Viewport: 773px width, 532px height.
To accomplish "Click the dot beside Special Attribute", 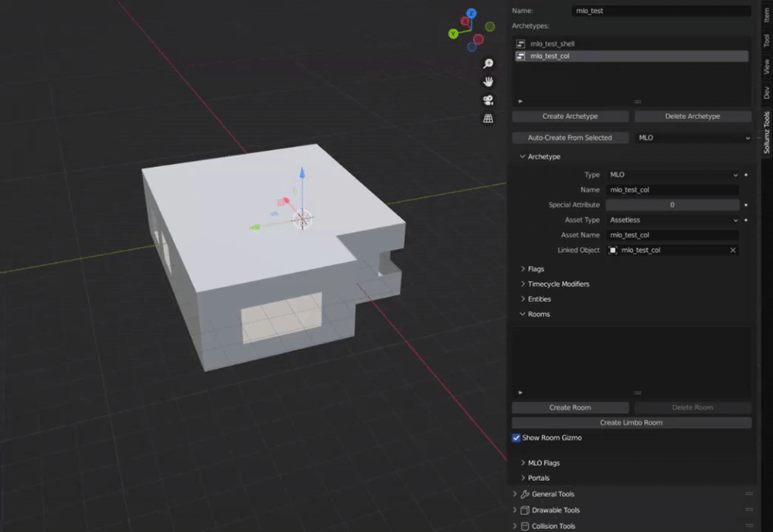I will pyautogui.click(x=746, y=205).
